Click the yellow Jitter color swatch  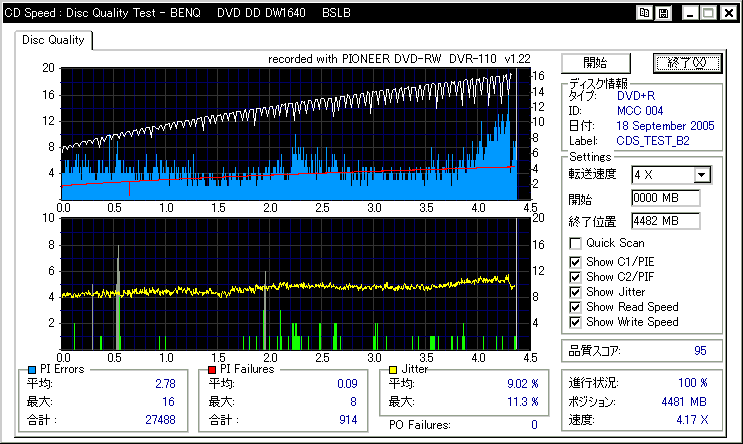click(393, 370)
